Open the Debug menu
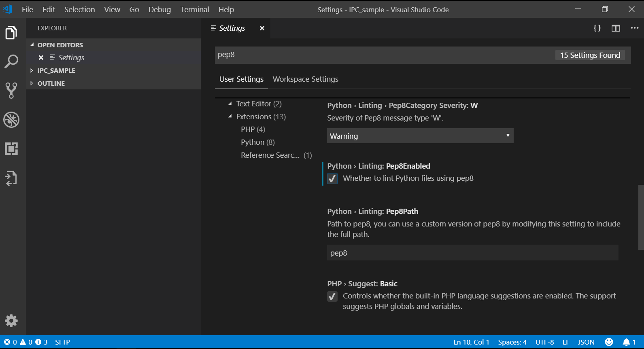644x349 pixels. (159, 9)
